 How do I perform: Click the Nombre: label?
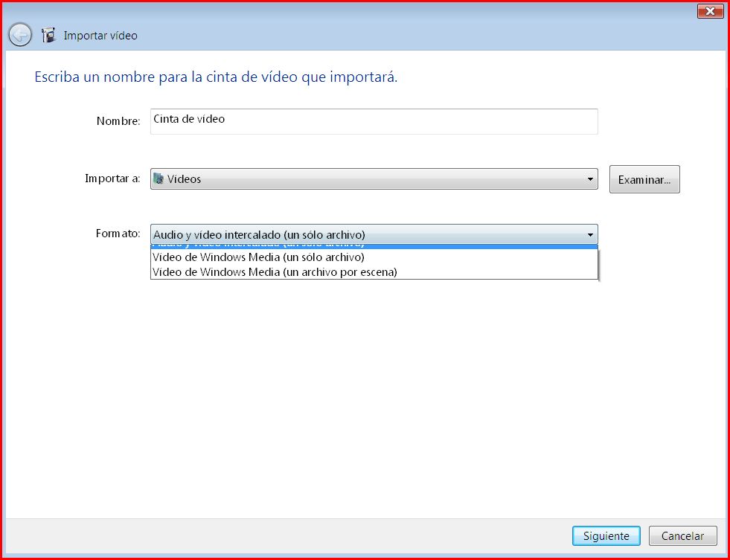click(x=118, y=121)
